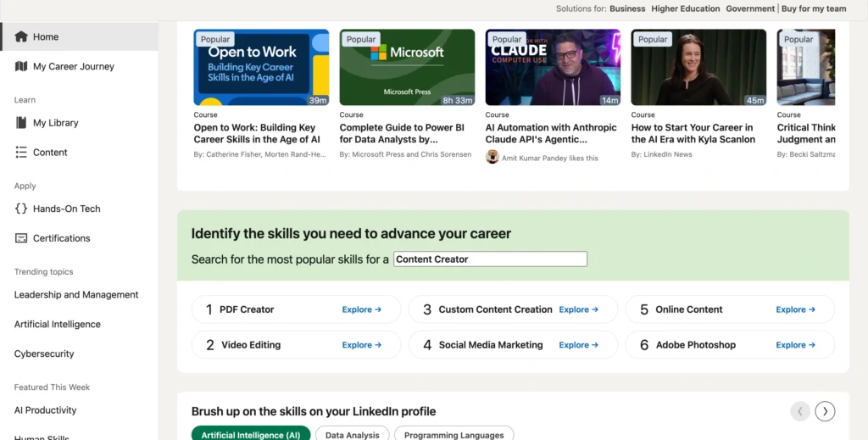868x440 pixels.
Task: Click title 'AI Automation with Anthropic Claude API'
Action: click(x=551, y=133)
